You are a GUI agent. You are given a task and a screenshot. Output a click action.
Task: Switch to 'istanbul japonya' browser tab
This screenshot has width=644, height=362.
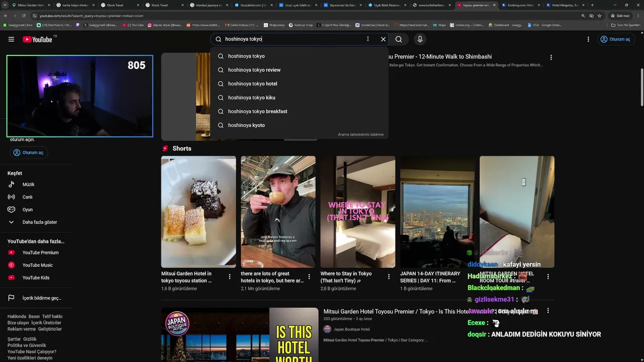coord(207,5)
